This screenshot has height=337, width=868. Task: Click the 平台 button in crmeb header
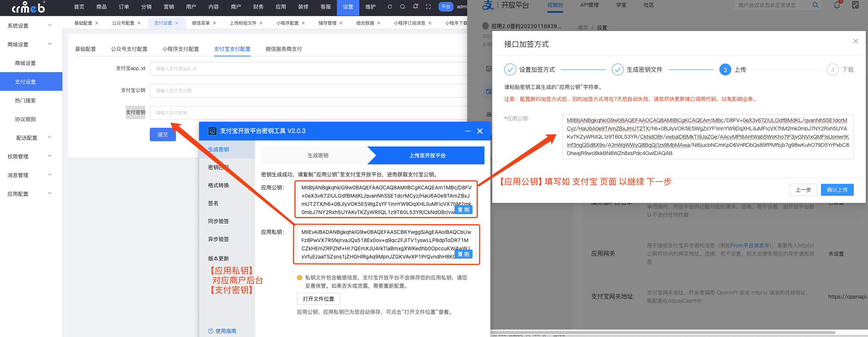point(446,7)
